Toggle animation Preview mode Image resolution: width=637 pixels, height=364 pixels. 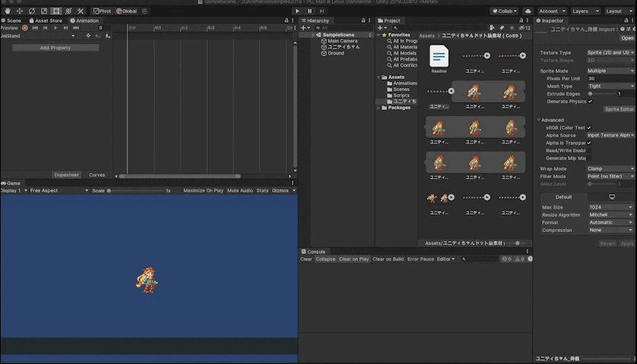(x=9, y=27)
